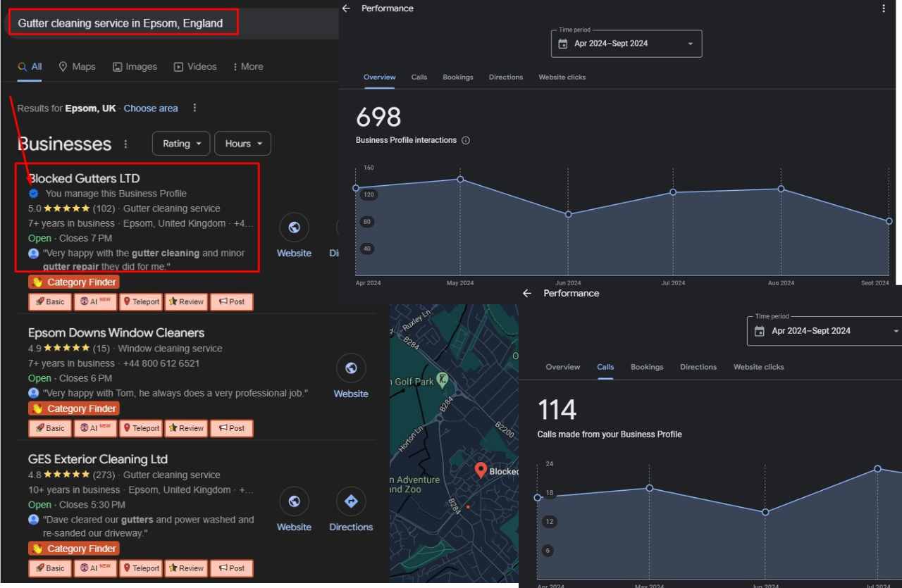Switch to the Maps search tab
Image resolution: width=902 pixels, height=588 pixels.
coord(77,66)
